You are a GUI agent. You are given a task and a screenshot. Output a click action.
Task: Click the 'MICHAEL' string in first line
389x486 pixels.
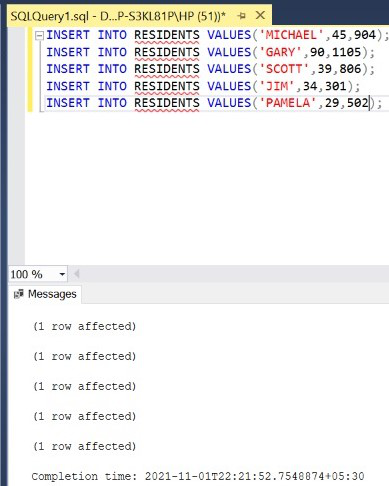[x=291, y=35]
